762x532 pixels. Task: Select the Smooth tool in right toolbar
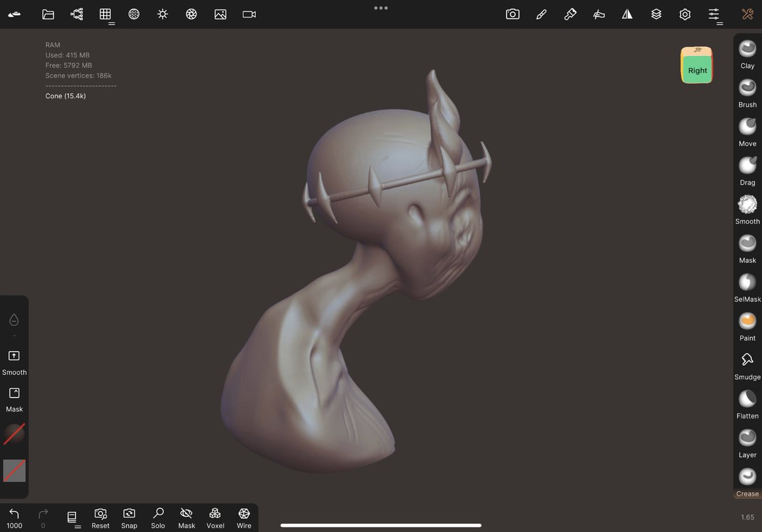click(747, 209)
